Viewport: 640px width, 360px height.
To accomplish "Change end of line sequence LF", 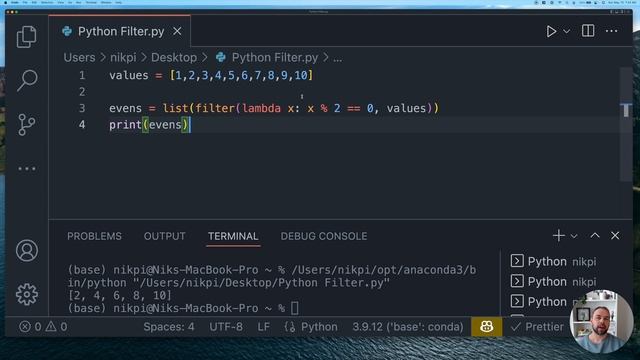I will click(x=264, y=327).
